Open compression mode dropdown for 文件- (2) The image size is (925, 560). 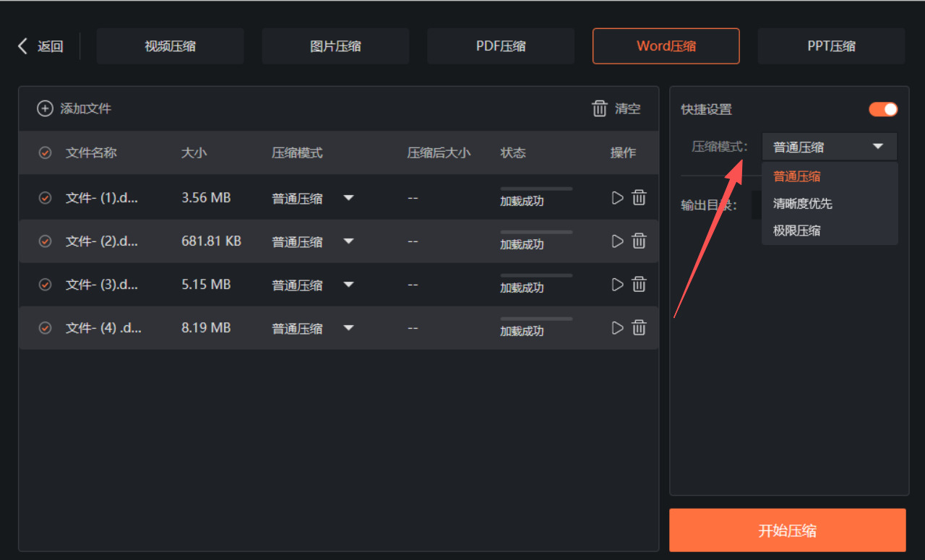tap(348, 241)
